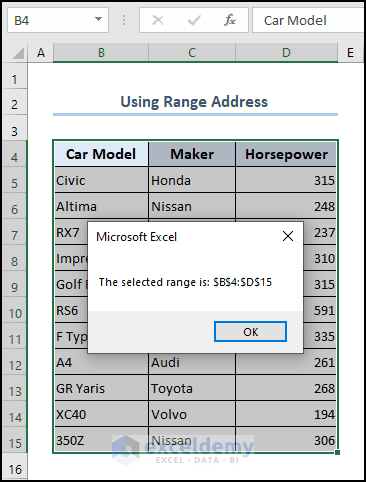Click the GR Yaris cell
This screenshot has width=366, height=482.
(x=101, y=388)
